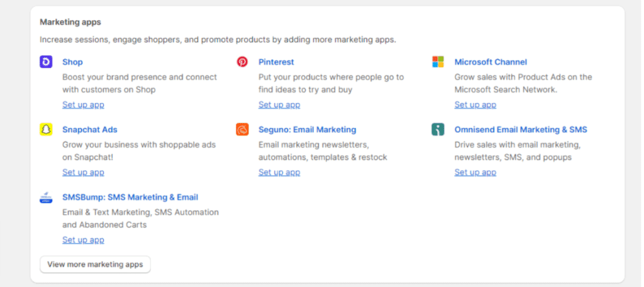Set up app for Snapchat Ads
The image size is (644, 287).
tap(83, 172)
